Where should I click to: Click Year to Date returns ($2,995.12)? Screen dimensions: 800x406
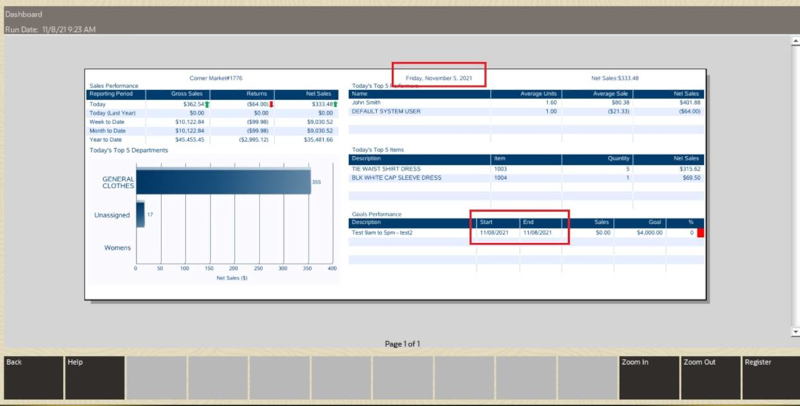254,140
